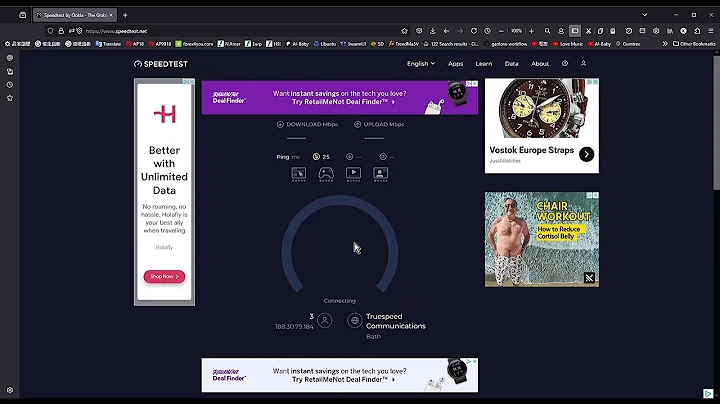The width and height of the screenshot is (720, 404).
Task: Click the web browsing experience icon
Action: point(298,174)
